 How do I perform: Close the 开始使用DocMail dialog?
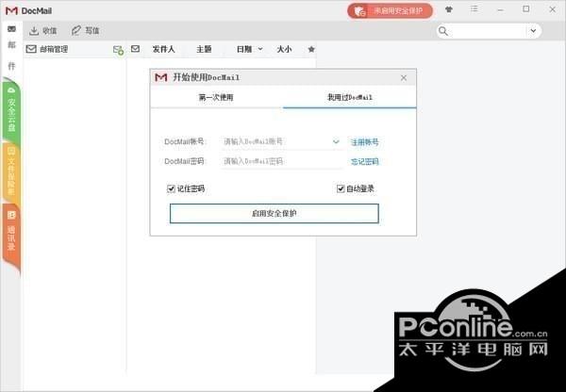[x=404, y=77]
